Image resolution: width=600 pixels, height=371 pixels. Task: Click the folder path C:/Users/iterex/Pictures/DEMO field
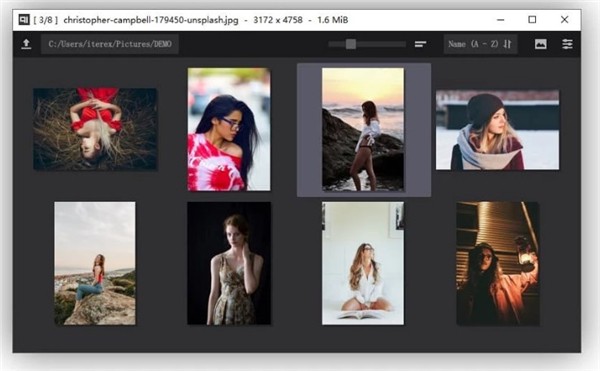pyautogui.click(x=110, y=44)
